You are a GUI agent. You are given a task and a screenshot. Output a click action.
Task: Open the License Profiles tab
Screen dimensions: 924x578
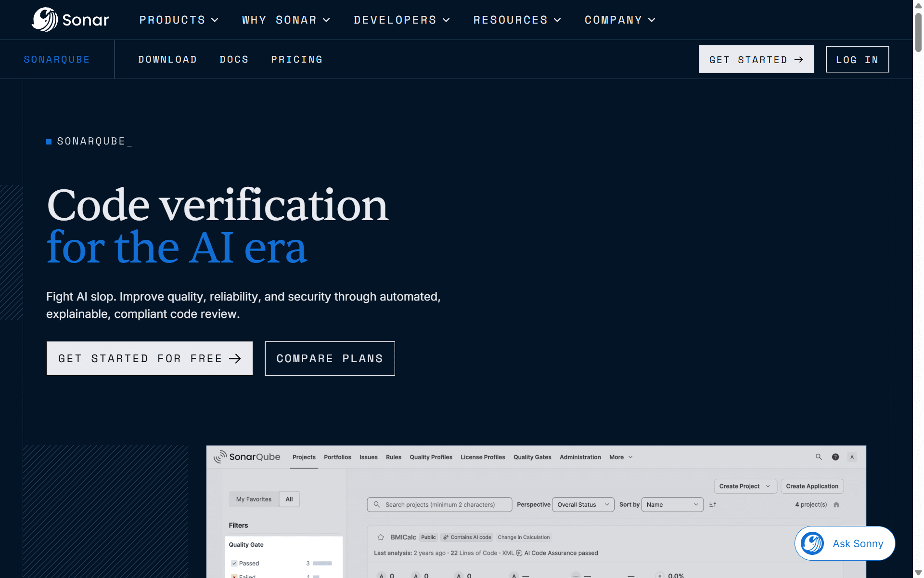click(483, 457)
